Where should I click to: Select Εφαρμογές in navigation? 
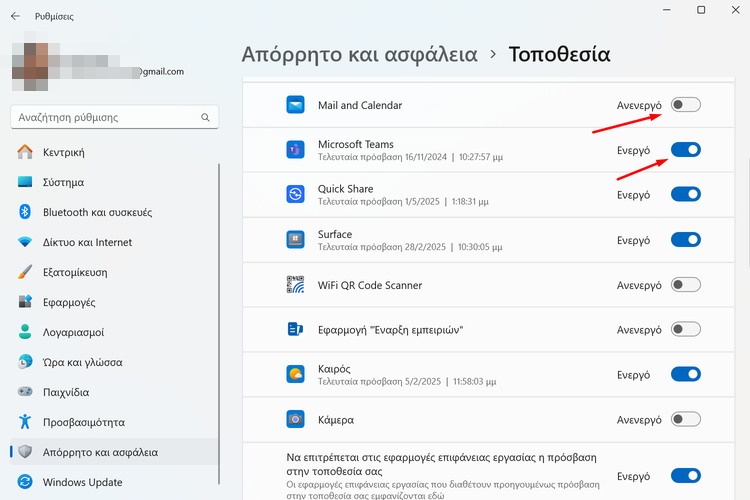[x=114, y=302]
